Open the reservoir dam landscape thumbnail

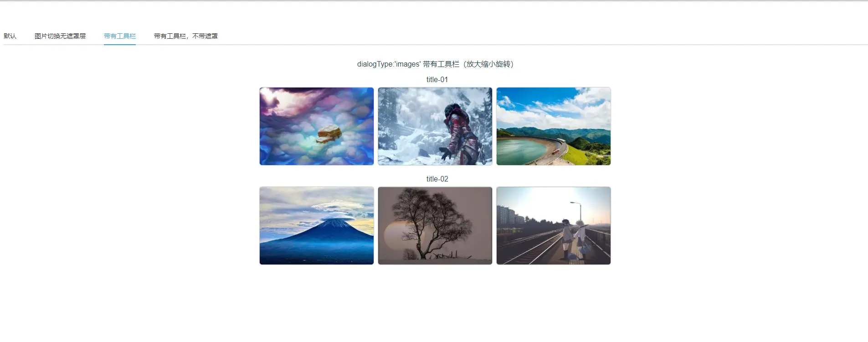point(554,126)
